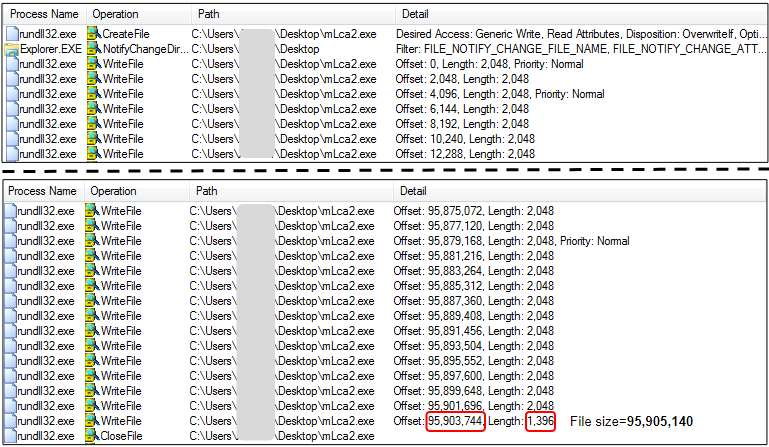Click the File size=95,905,140 label

coord(632,422)
